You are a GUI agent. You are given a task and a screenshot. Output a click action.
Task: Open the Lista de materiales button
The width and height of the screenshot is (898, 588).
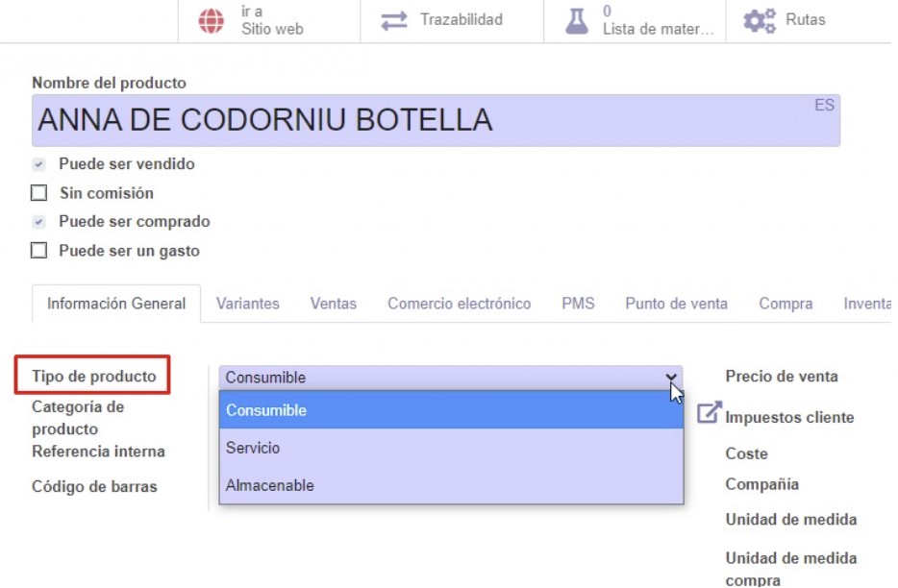coord(635,20)
